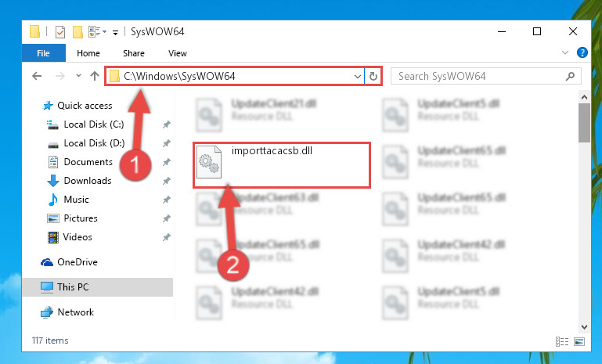Select the importtacacsb.dll file name
602x364 pixels.
point(272,151)
